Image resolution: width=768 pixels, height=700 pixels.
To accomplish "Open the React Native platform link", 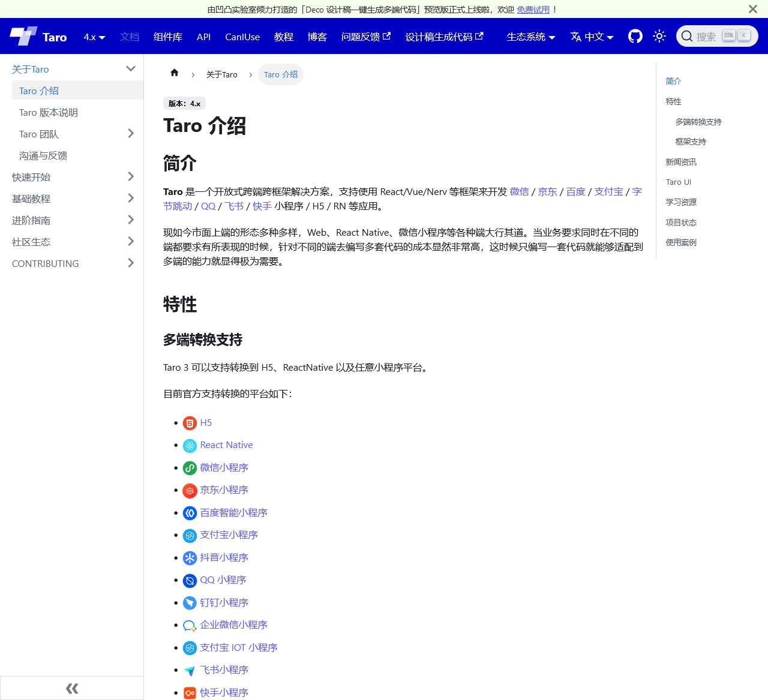I will point(226,445).
